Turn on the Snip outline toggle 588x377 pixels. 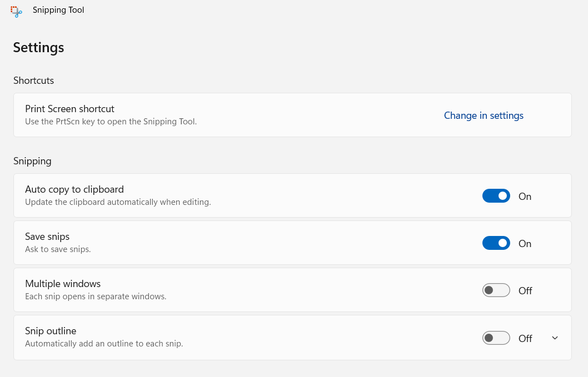[x=496, y=338]
